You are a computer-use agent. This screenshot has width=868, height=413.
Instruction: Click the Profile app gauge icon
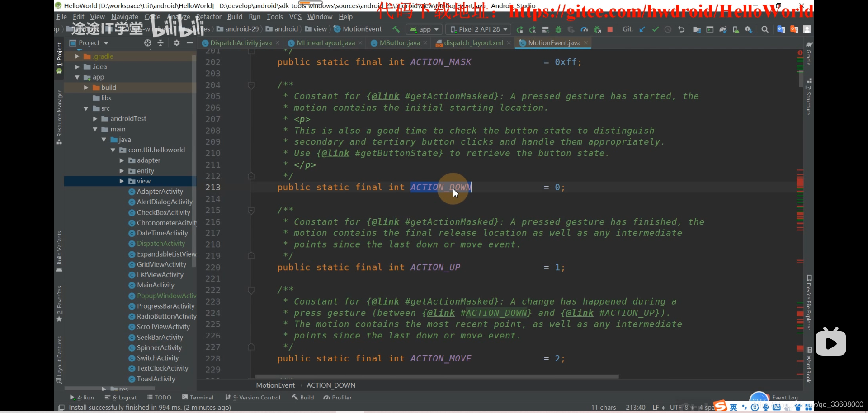(584, 29)
